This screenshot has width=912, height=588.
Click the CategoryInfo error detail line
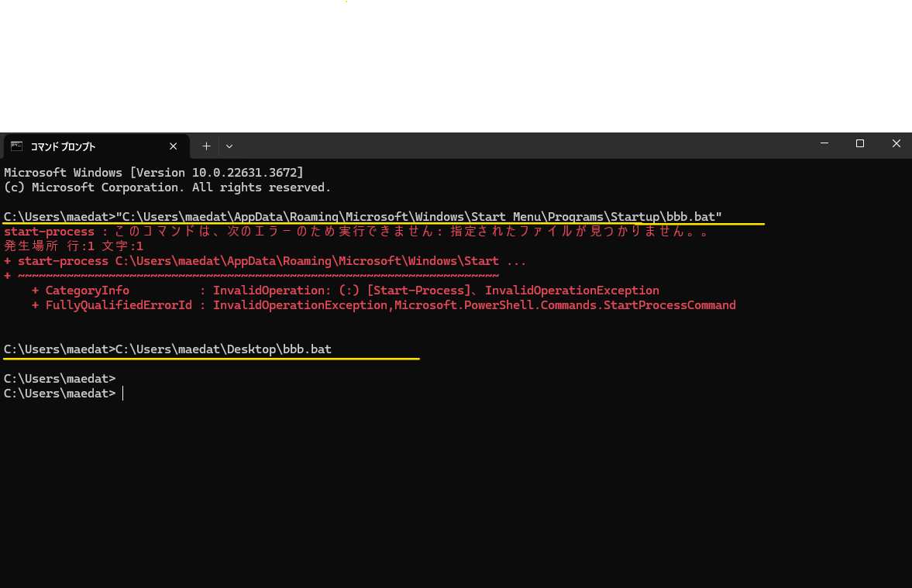tap(345, 291)
